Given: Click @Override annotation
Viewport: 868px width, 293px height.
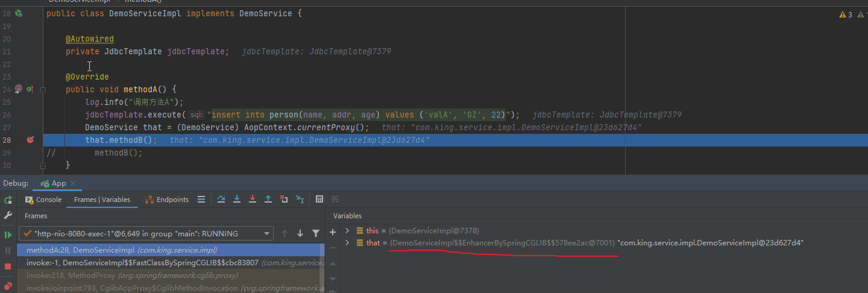Looking at the screenshot, I should pos(87,77).
